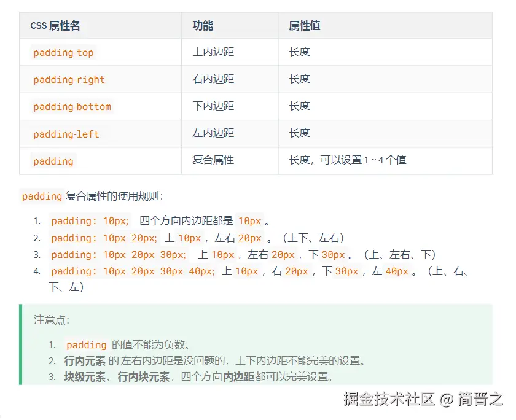Click the CSS 属性名 column header
516x420 pixels.
point(52,25)
